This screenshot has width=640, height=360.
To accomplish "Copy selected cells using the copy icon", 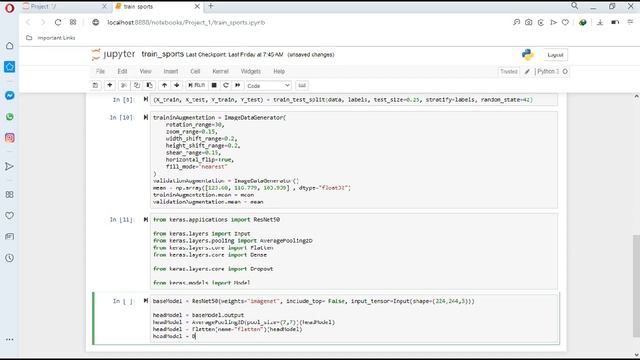I will pyautogui.click(x=137, y=85).
